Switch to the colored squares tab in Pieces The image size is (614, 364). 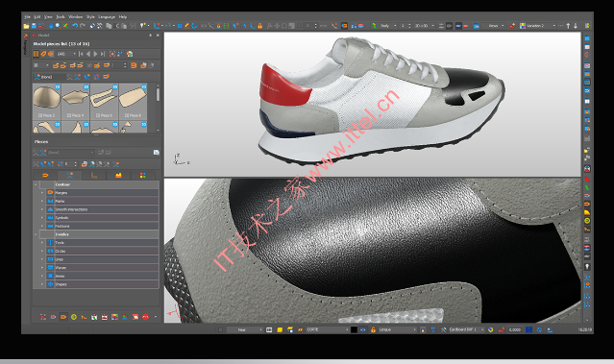(142, 176)
